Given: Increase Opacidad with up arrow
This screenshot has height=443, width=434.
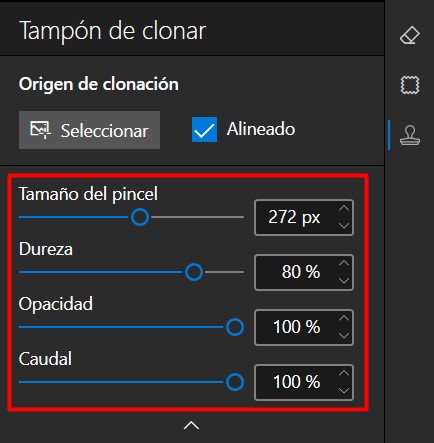Looking at the screenshot, I should pos(344,319).
